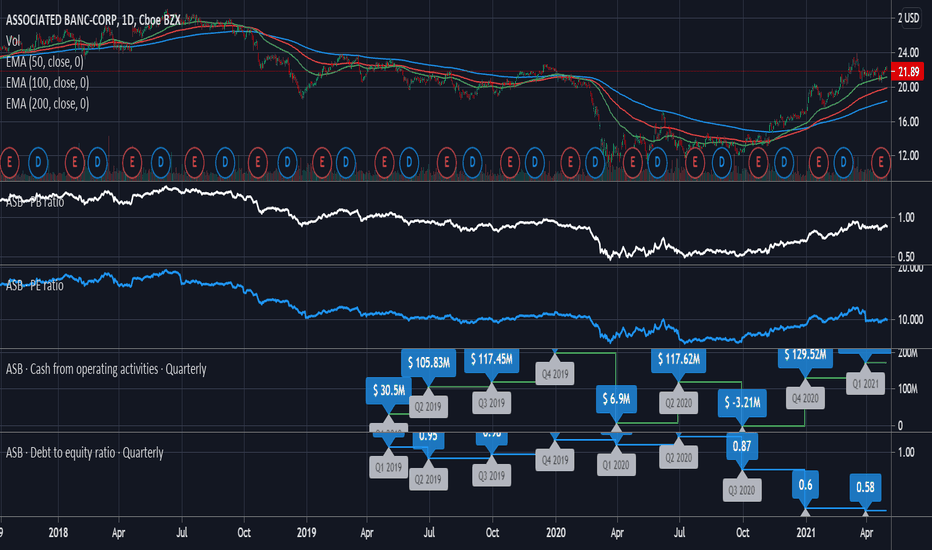
Task: Click the $ 129.52M cash flow label
Action: coord(805,356)
